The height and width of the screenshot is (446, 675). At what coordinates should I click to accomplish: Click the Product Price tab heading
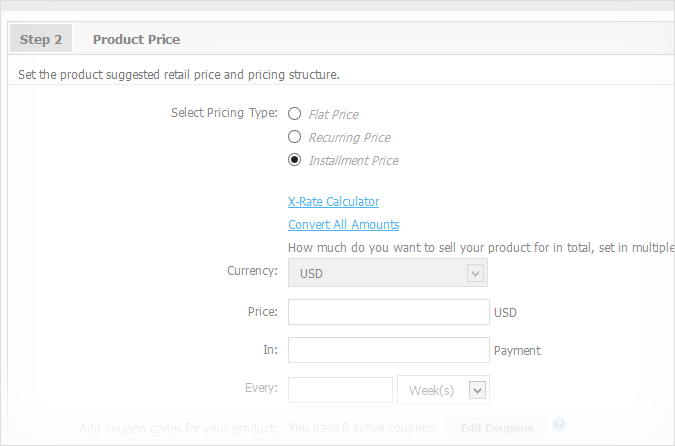click(x=136, y=40)
